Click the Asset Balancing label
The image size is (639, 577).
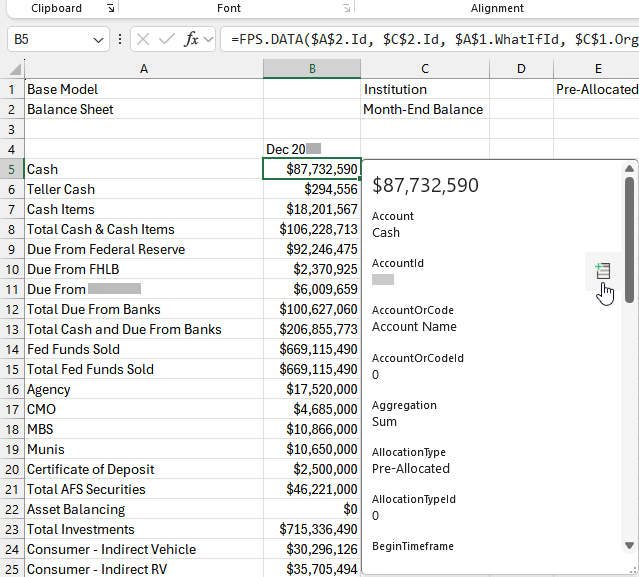tap(76, 509)
